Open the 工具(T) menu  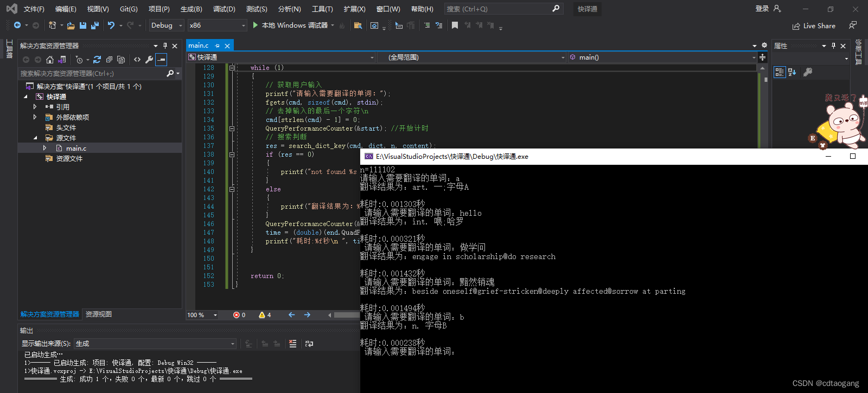tap(322, 9)
